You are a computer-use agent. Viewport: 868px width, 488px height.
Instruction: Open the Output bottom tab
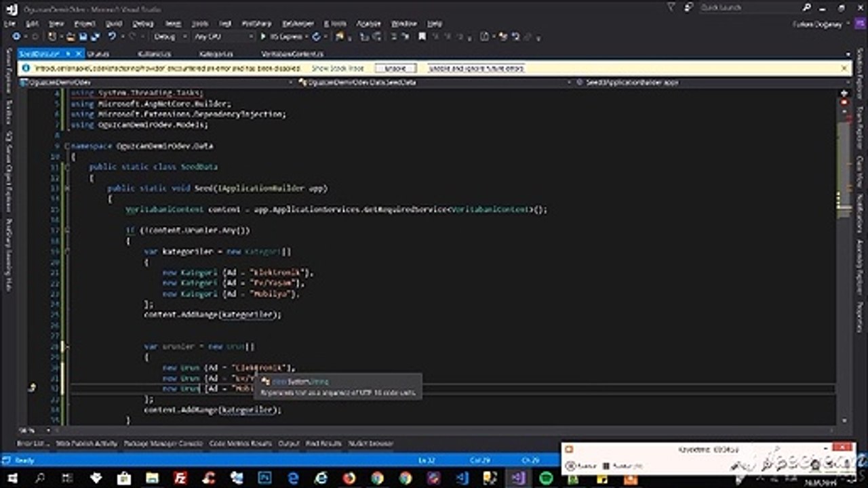tap(289, 443)
